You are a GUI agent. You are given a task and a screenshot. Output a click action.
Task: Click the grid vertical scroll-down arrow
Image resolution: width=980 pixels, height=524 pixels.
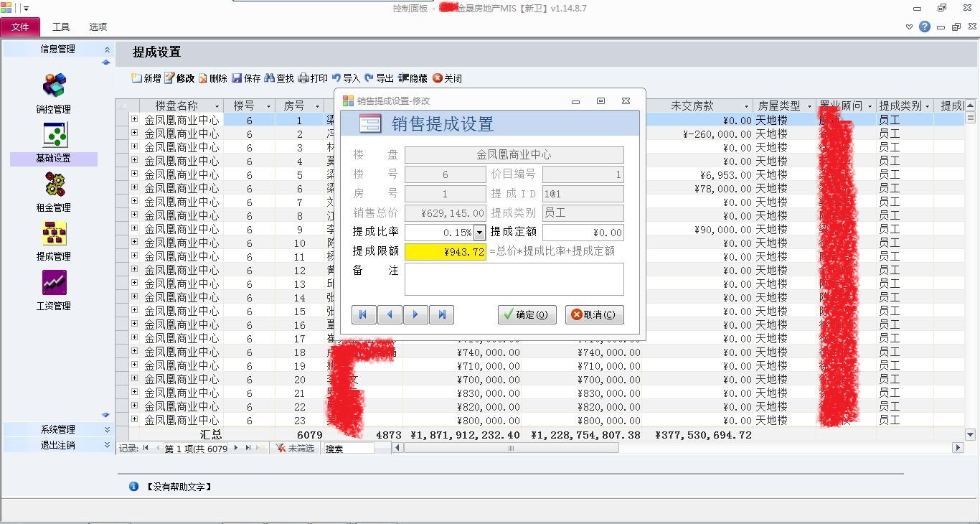pos(971,434)
